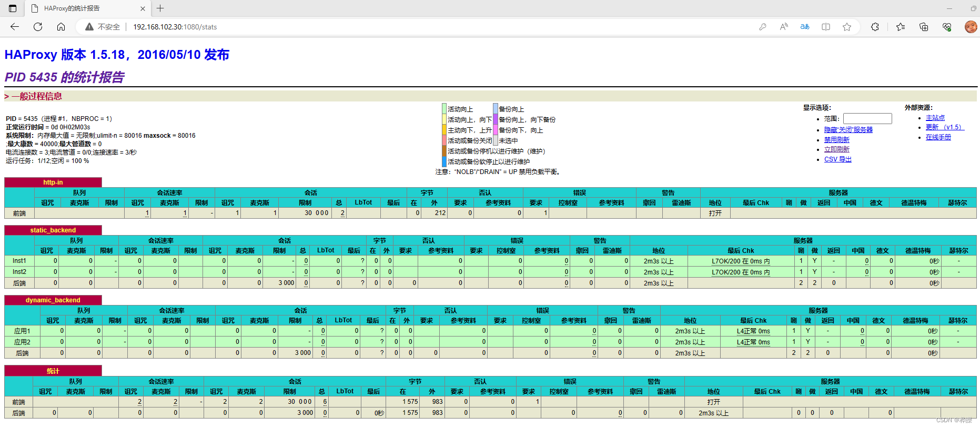Screen dimensions: 980x428
Task: Click the L4 check status for 应用2
Action: coord(753,342)
